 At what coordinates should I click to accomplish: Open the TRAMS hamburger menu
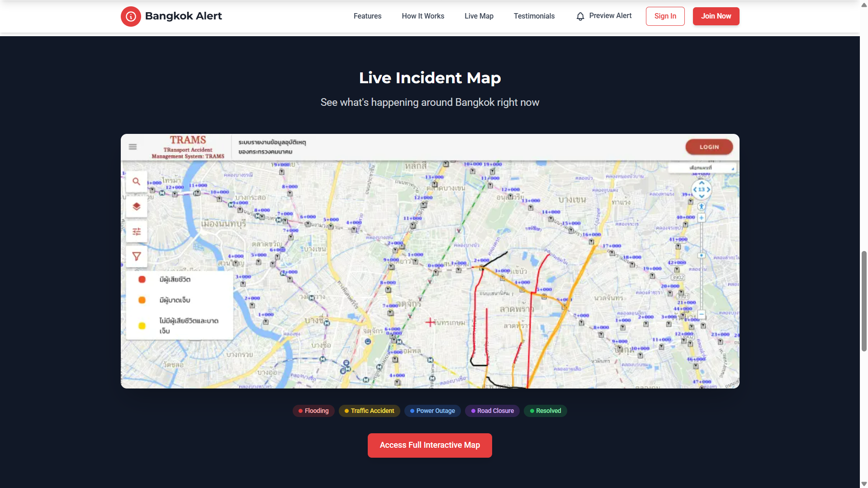click(133, 147)
